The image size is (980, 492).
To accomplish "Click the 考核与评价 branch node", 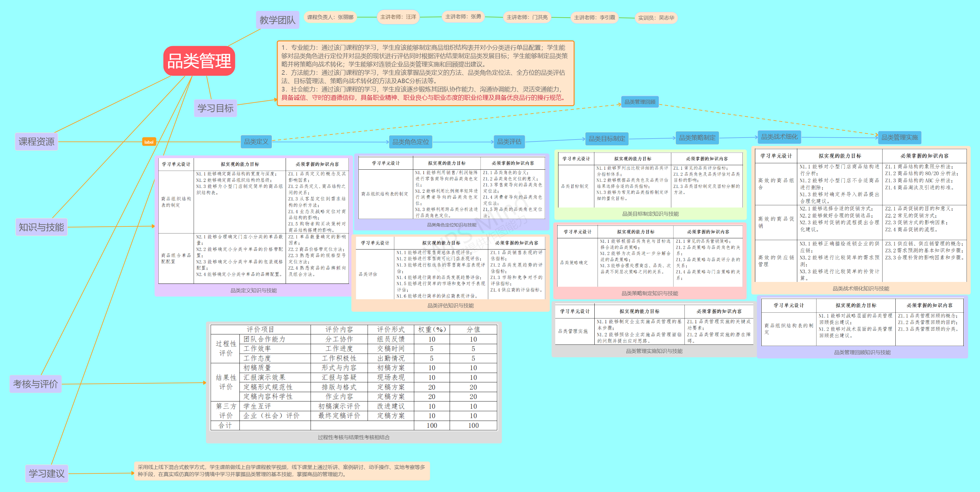I will coord(36,384).
